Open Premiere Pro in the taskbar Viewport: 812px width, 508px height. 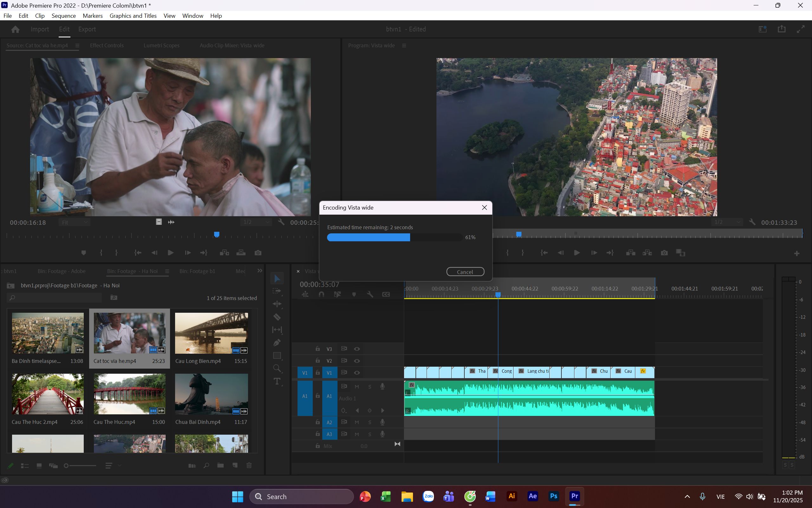[x=574, y=496]
